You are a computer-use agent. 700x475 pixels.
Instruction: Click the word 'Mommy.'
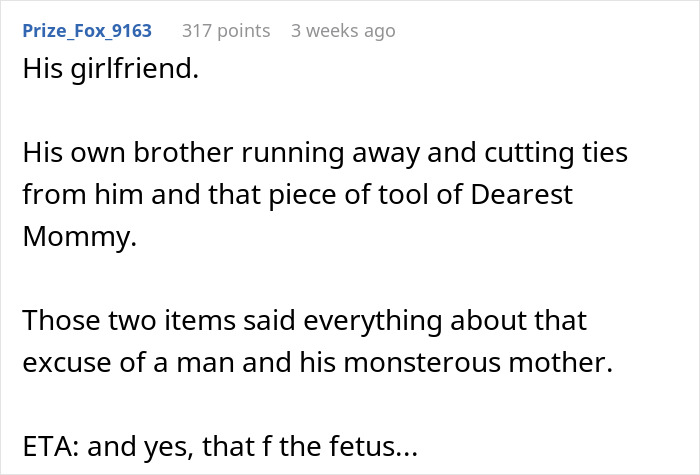pos(68,238)
